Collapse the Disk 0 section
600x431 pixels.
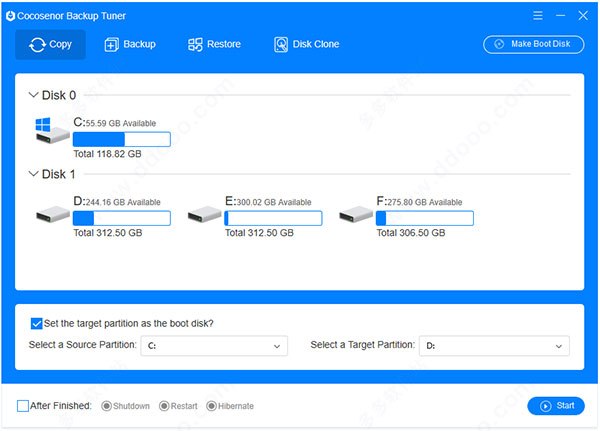[33, 95]
